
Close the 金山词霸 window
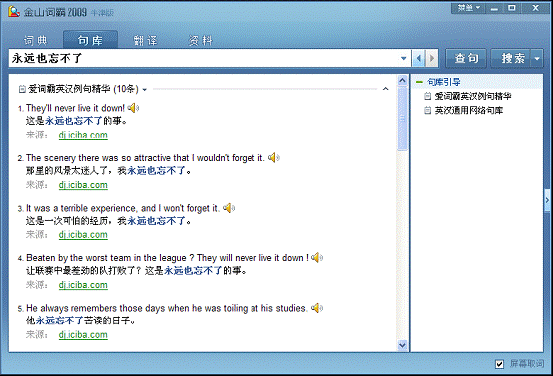coord(535,8)
